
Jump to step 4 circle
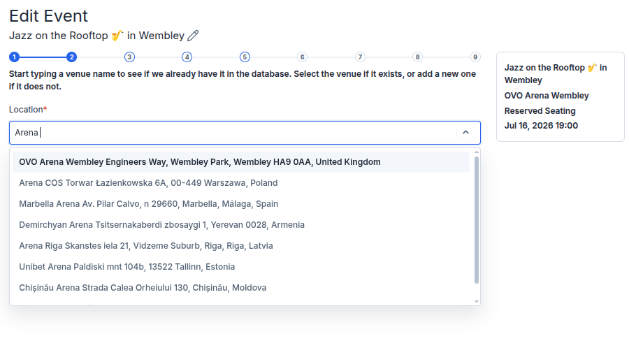(187, 57)
